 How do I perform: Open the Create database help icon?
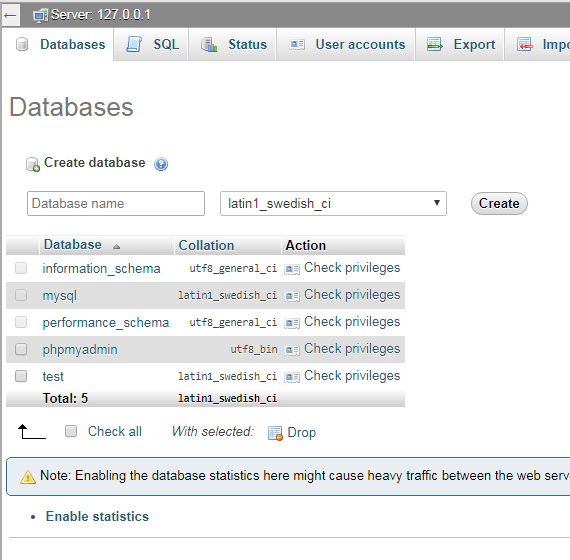pos(161,164)
